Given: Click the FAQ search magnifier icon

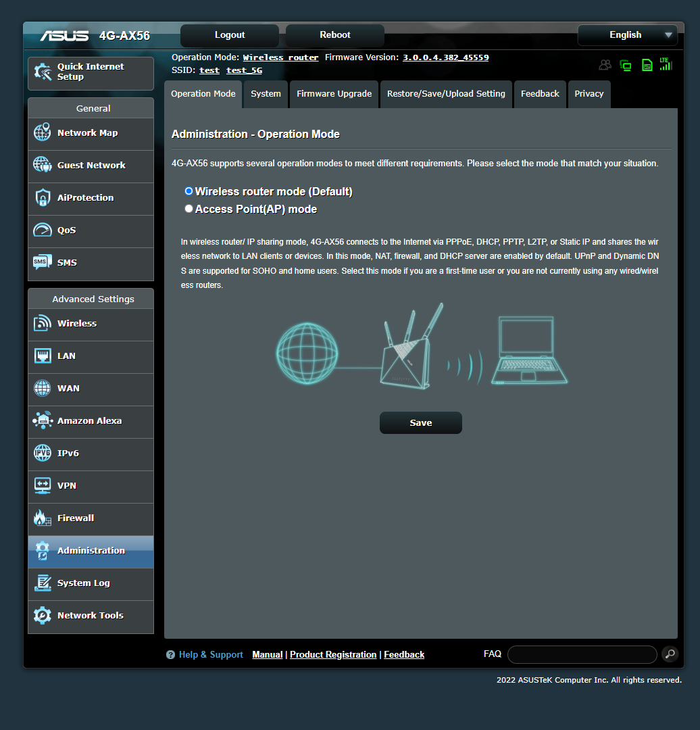Looking at the screenshot, I should click(670, 654).
